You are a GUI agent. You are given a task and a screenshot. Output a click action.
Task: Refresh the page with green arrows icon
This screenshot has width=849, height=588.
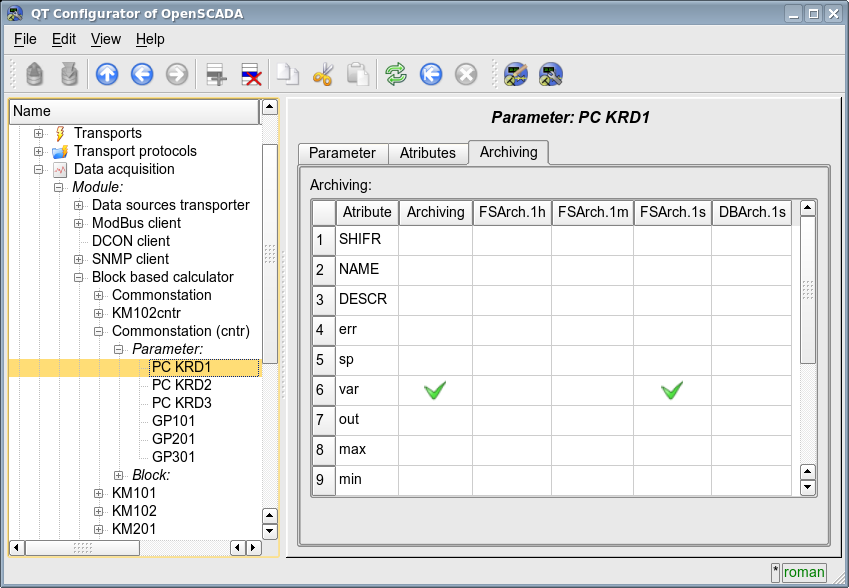[x=396, y=74]
